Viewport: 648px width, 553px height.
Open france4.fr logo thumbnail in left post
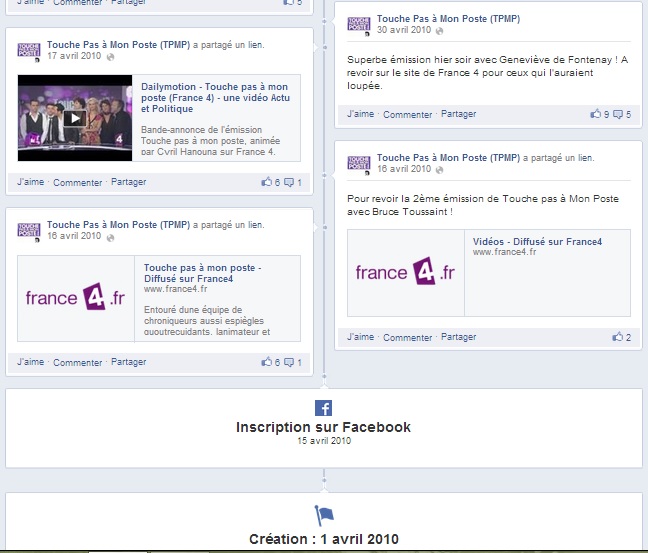click(76, 298)
